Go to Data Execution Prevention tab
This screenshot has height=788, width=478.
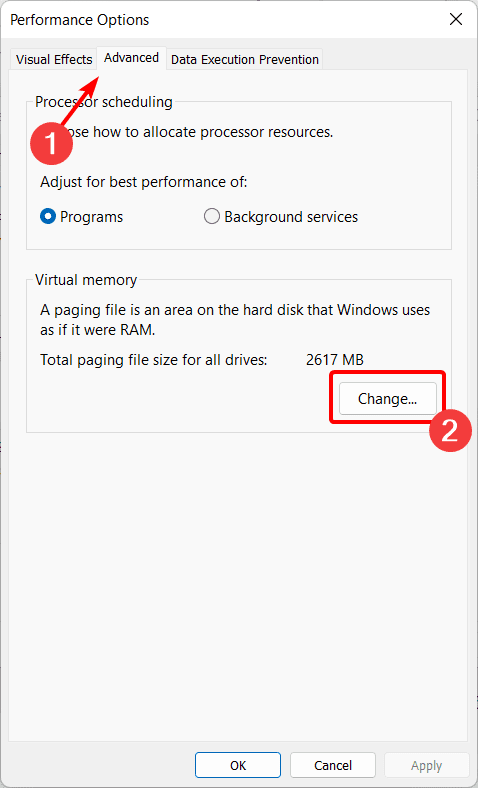[x=245, y=59]
